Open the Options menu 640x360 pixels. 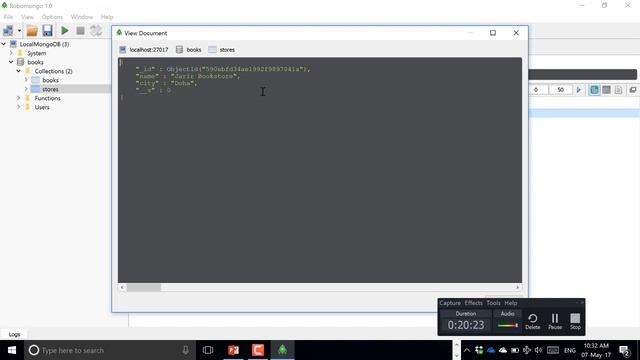pos(52,17)
